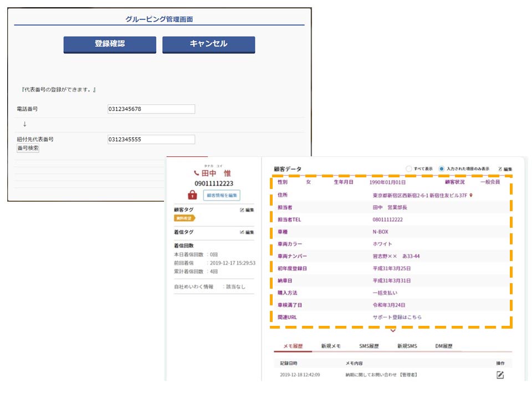This screenshot has height=399, width=532.
Task: Expand customer data with the down chevron
Action: 393,330
